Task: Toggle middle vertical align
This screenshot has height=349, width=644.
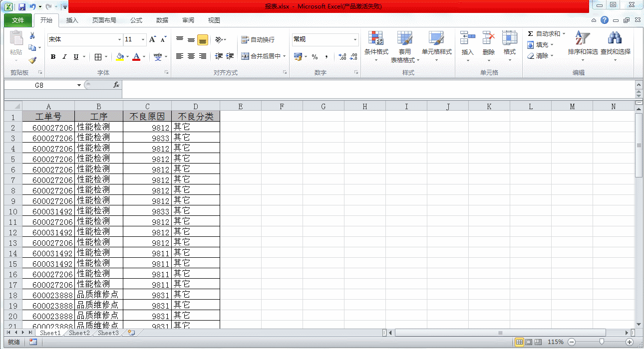Action: click(191, 40)
